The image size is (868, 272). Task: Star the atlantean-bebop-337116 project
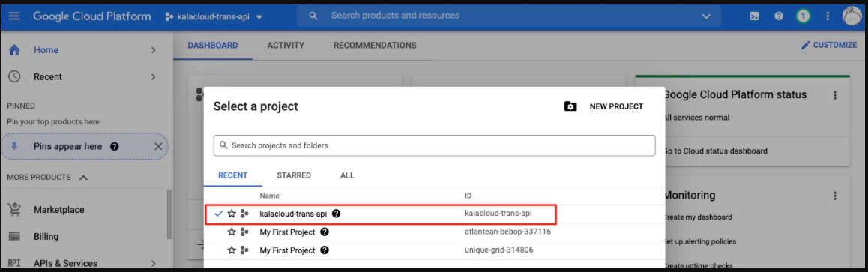tap(232, 232)
